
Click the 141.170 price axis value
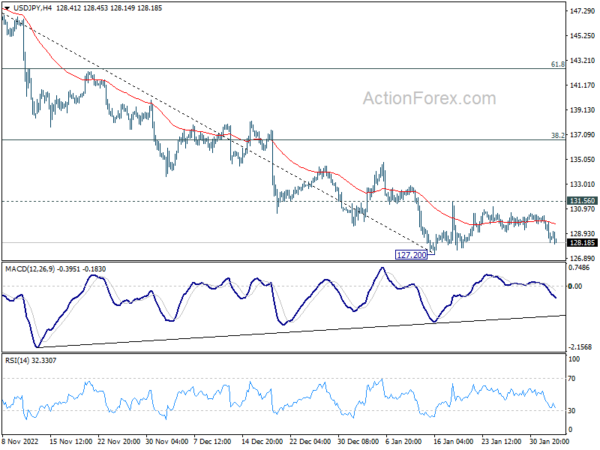[582, 85]
